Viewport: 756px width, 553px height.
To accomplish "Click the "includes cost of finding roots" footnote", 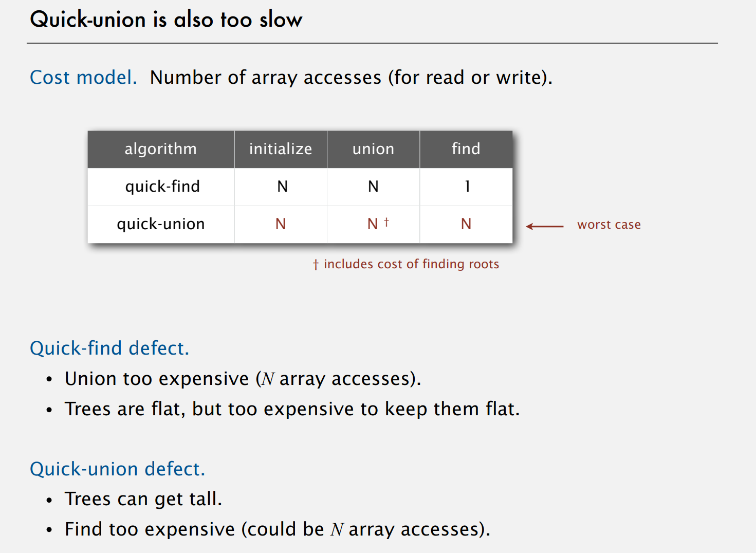I will [411, 264].
